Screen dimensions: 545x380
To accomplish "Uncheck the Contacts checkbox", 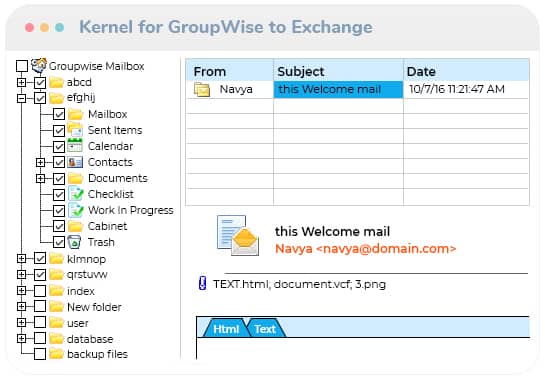I will (59, 162).
